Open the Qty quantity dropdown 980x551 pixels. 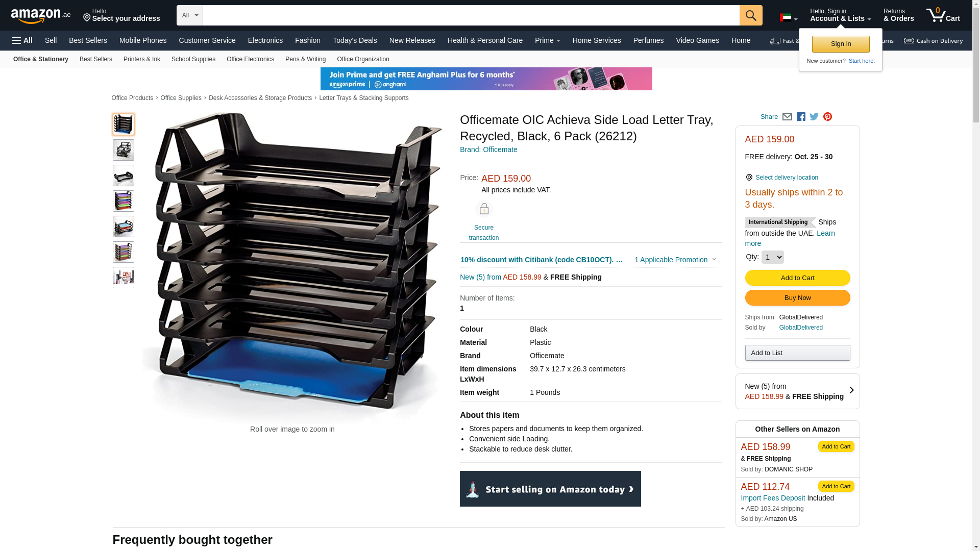(772, 257)
